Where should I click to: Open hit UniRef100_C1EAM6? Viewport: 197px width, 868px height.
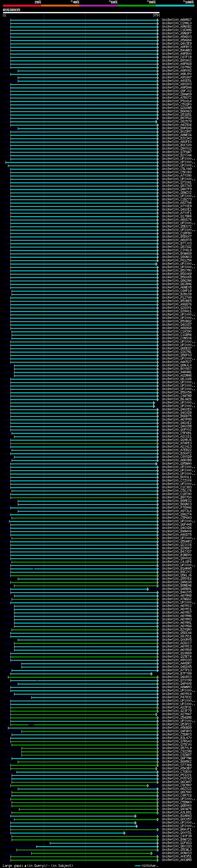coord(177,30)
